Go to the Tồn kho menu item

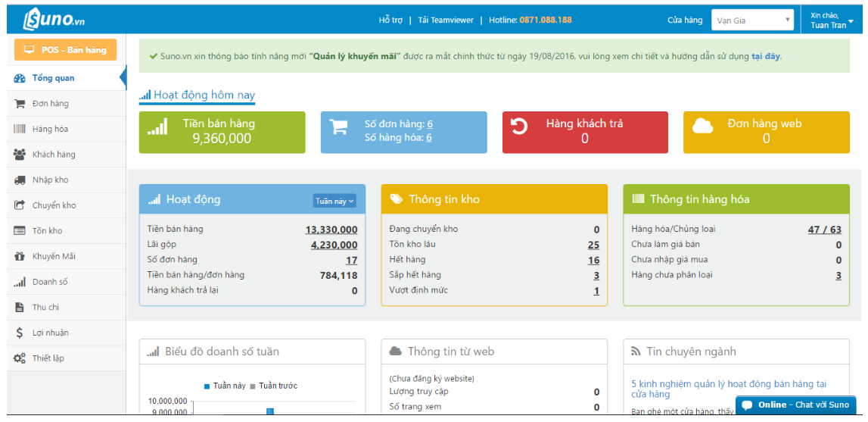point(47,231)
